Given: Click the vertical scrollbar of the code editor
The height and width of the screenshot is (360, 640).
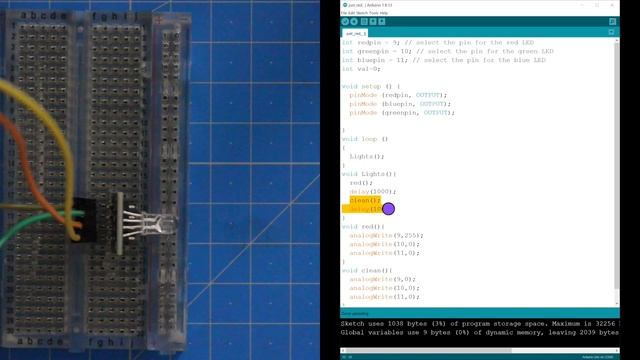Looking at the screenshot, I should click(x=617, y=171).
